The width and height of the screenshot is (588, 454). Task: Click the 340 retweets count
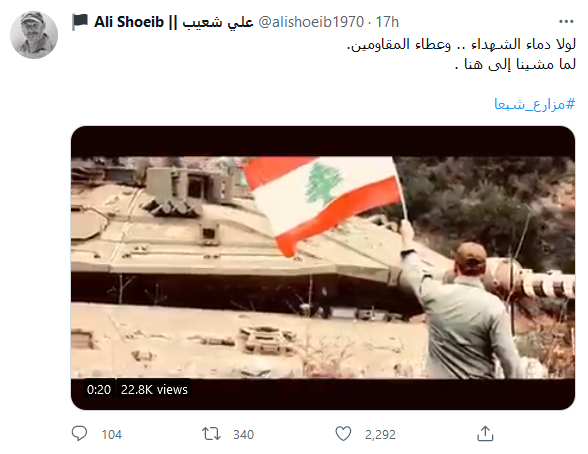tap(243, 435)
